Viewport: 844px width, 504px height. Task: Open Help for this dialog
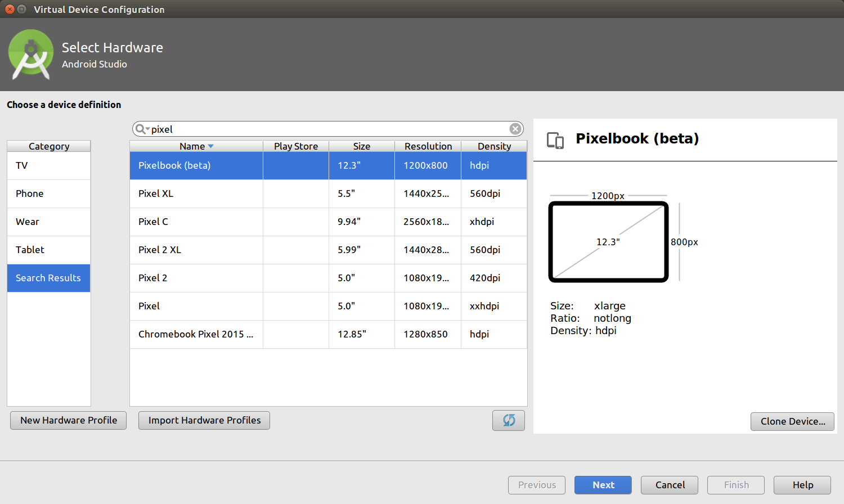[802, 485]
